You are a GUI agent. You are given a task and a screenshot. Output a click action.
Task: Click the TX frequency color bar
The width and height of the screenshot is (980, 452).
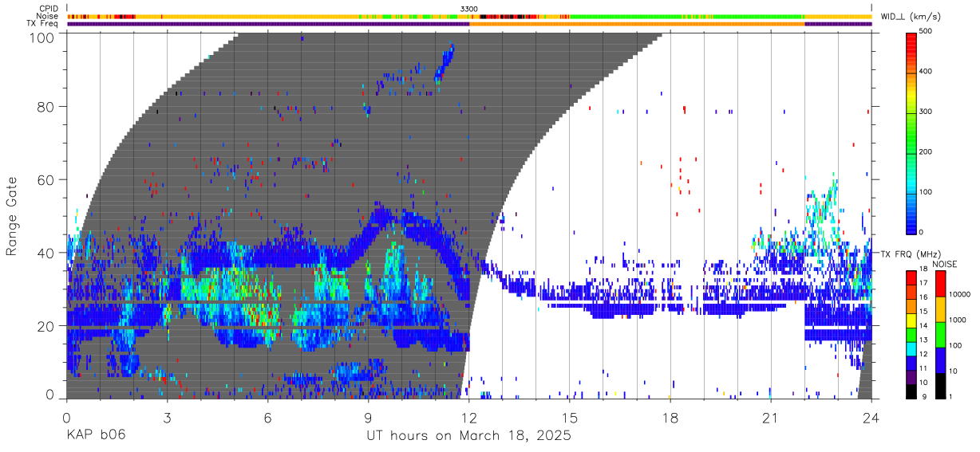click(x=911, y=334)
